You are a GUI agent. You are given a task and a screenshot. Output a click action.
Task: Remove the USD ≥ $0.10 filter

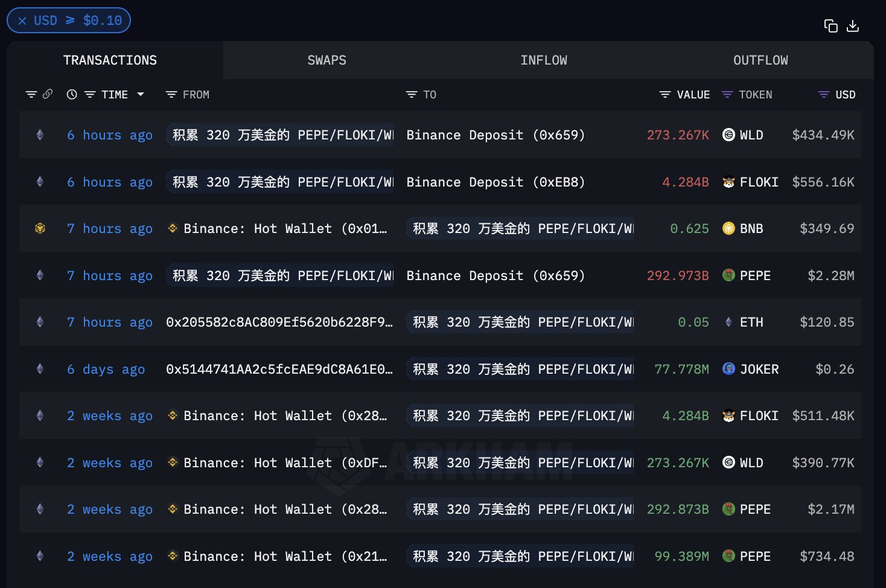[22, 21]
